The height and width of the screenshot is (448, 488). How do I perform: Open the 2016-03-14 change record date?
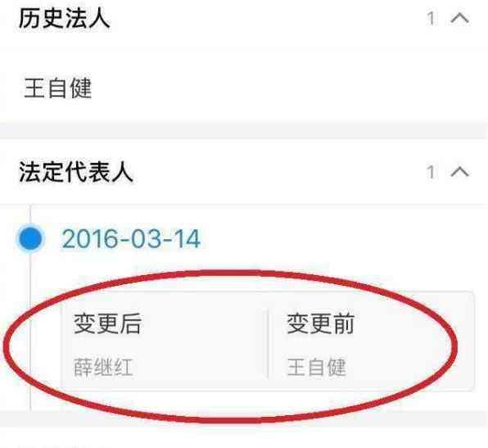(131, 239)
